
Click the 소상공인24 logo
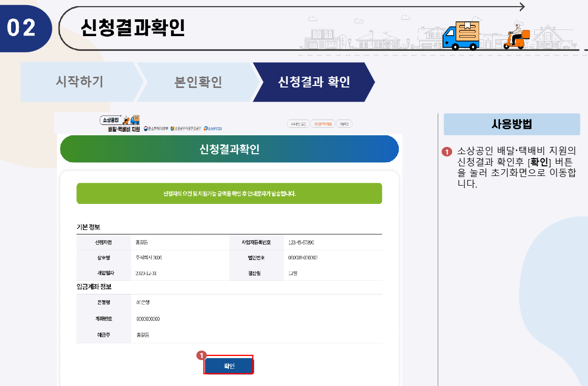pos(213,129)
